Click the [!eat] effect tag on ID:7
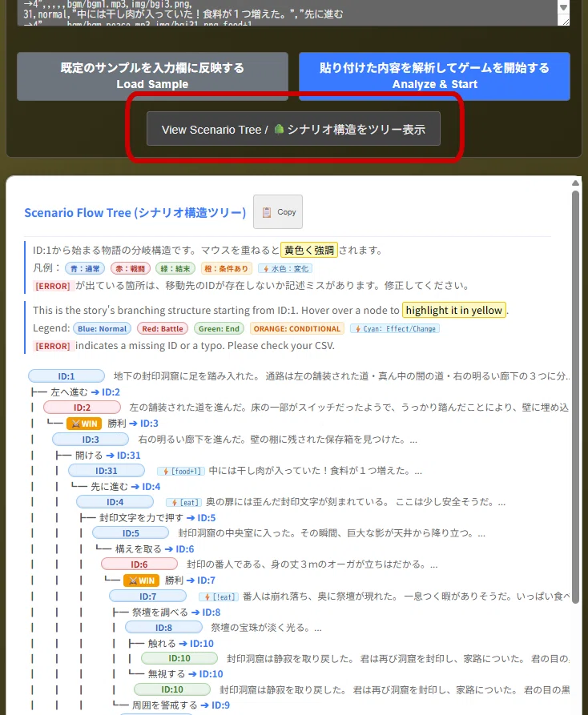This screenshot has height=715, width=588. (219, 597)
